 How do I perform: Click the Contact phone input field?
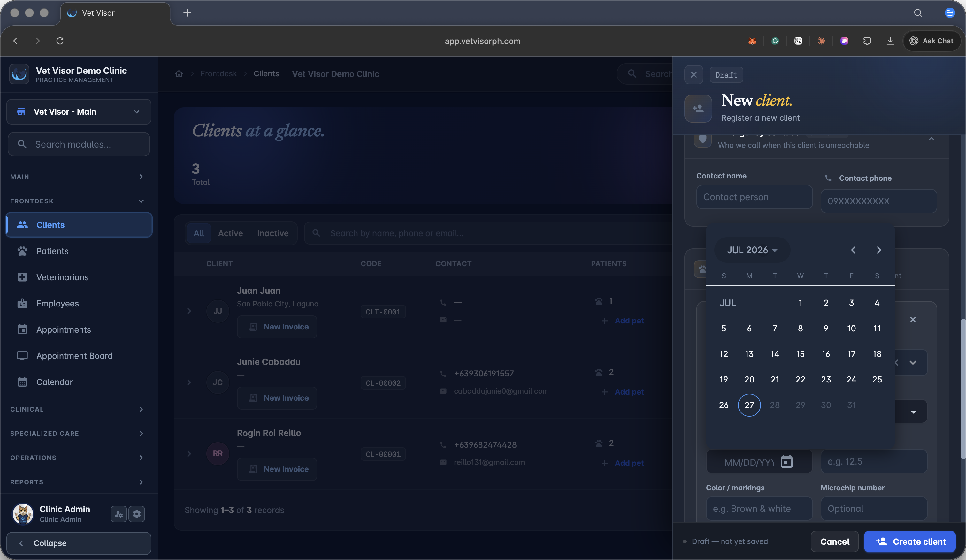(878, 201)
